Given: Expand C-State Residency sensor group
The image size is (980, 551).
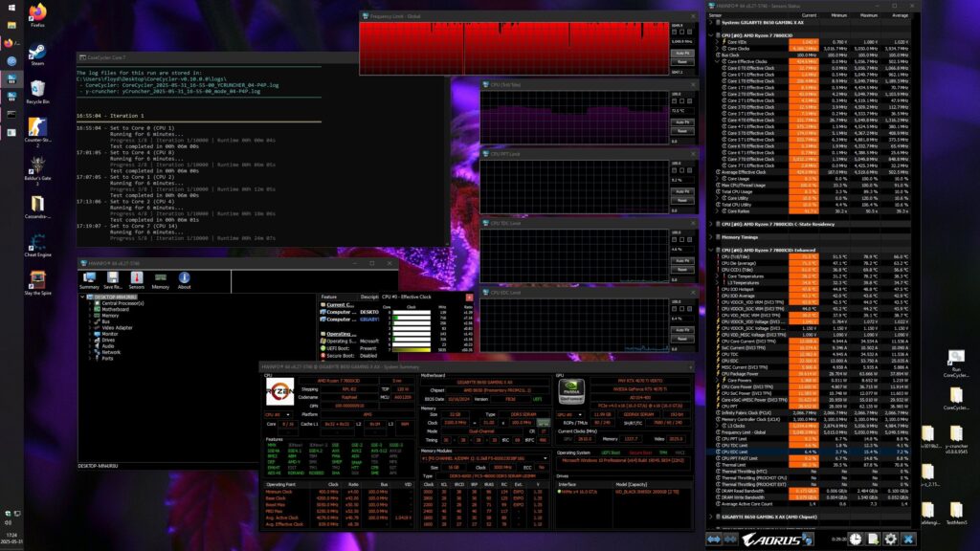Looking at the screenshot, I should point(711,224).
